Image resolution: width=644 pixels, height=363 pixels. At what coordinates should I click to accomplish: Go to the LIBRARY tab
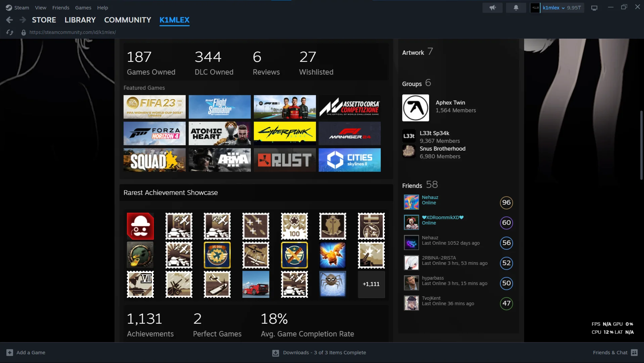tap(80, 20)
